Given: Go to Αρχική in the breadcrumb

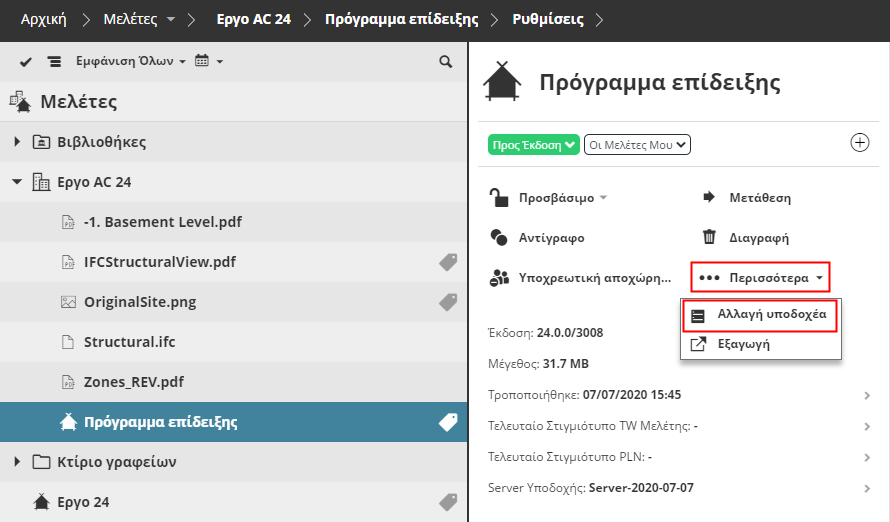Looking at the screenshot, I should tap(44, 19).
